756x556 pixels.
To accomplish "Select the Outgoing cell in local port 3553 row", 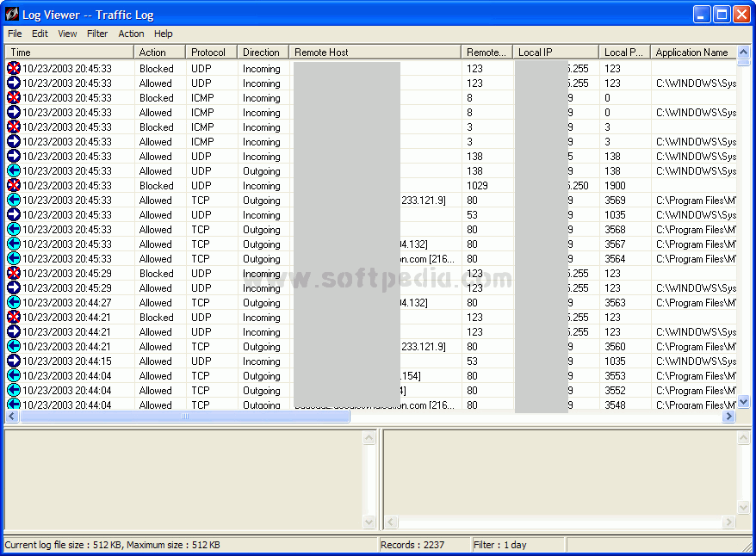I will click(261, 376).
